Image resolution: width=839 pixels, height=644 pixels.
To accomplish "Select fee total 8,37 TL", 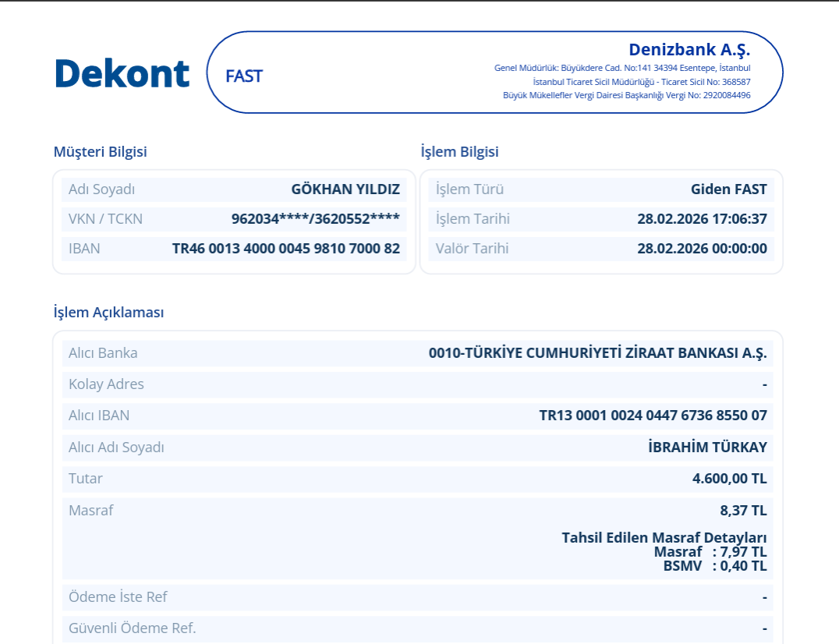I will tap(743, 510).
